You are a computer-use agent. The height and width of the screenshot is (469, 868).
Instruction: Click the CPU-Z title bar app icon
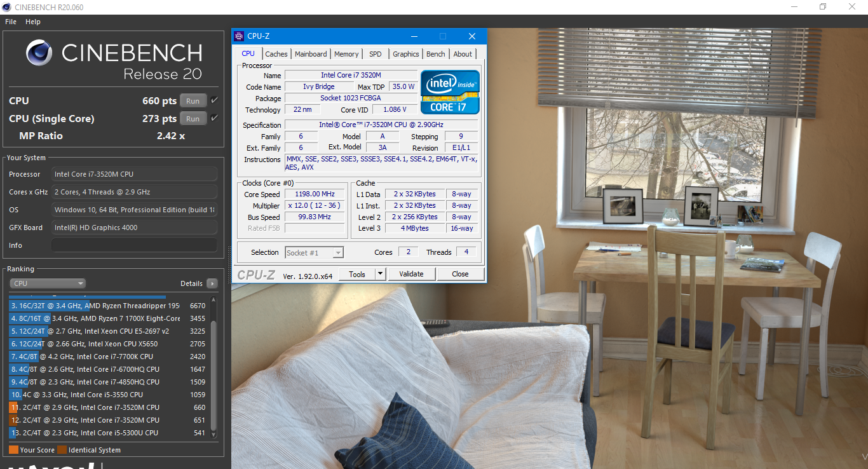[239, 36]
